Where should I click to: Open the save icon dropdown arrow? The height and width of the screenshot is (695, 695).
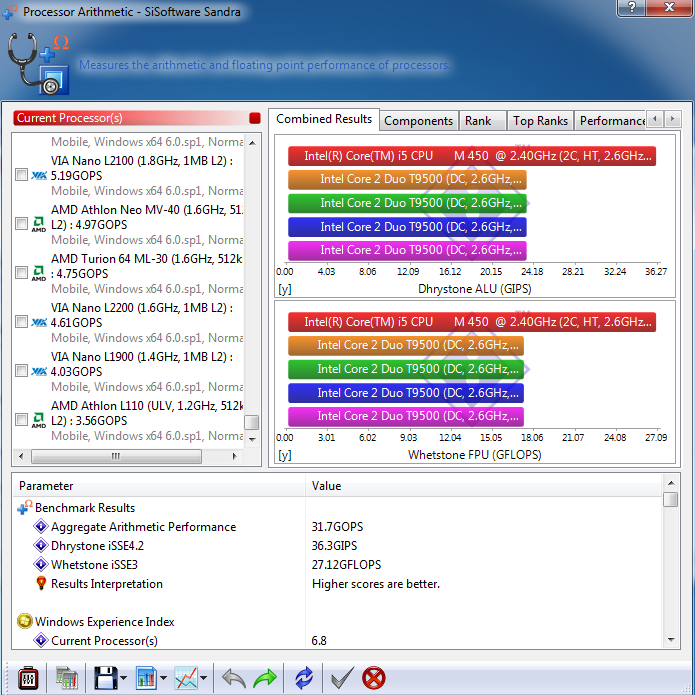click(x=123, y=678)
